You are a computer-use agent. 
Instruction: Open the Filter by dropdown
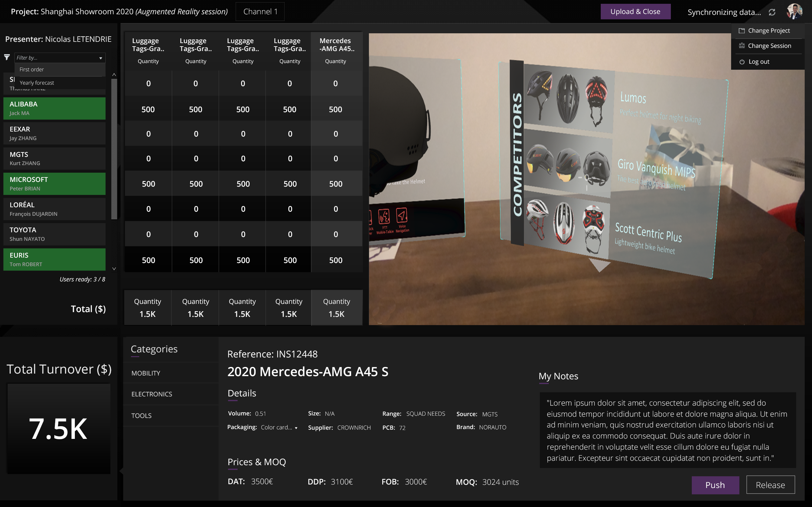tap(60, 58)
